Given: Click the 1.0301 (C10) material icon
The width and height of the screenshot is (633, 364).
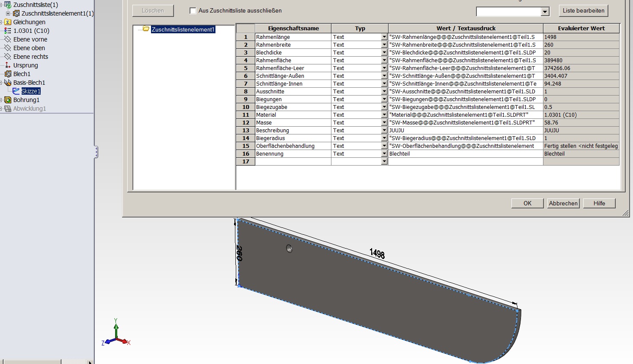Looking at the screenshot, I should [x=7, y=31].
